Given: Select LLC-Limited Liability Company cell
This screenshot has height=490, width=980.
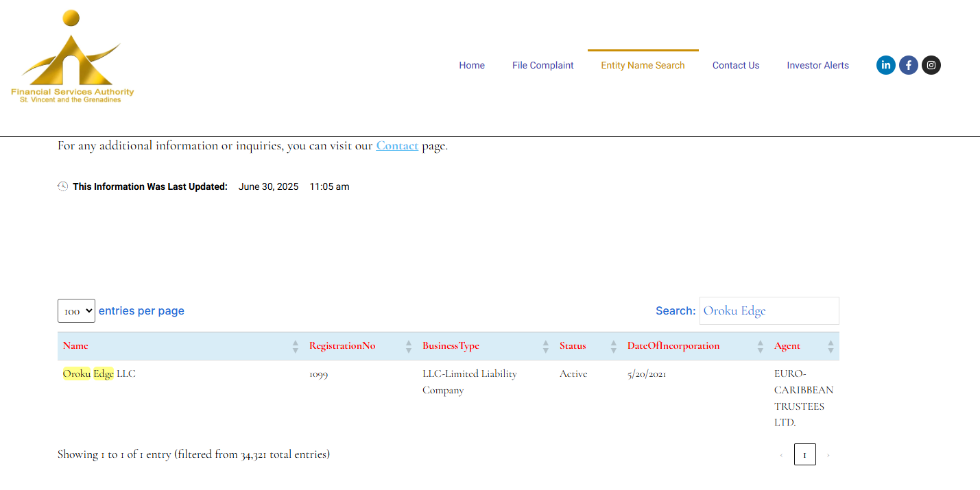Looking at the screenshot, I should [x=470, y=382].
